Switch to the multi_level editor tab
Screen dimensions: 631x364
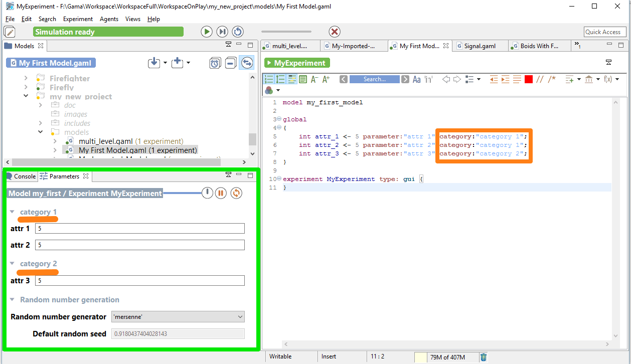coord(290,46)
